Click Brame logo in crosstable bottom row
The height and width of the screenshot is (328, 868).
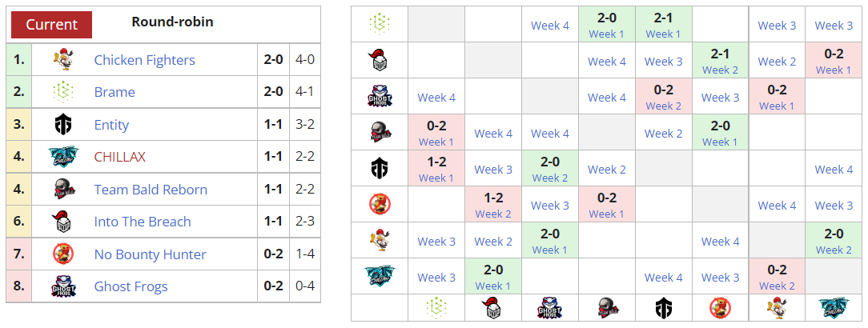[x=436, y=308]
